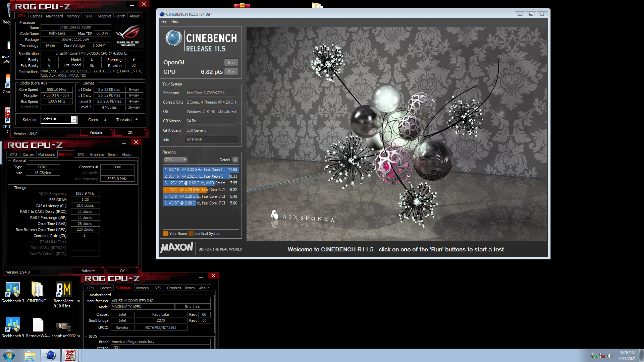
Task: Open the Cinebench Help menu
Action: (x=175, y=21)
